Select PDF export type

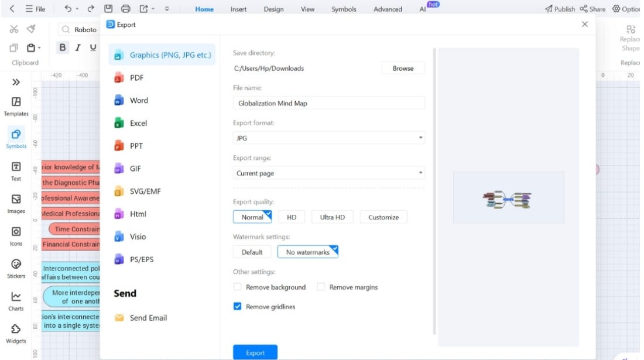coord(129,78)
